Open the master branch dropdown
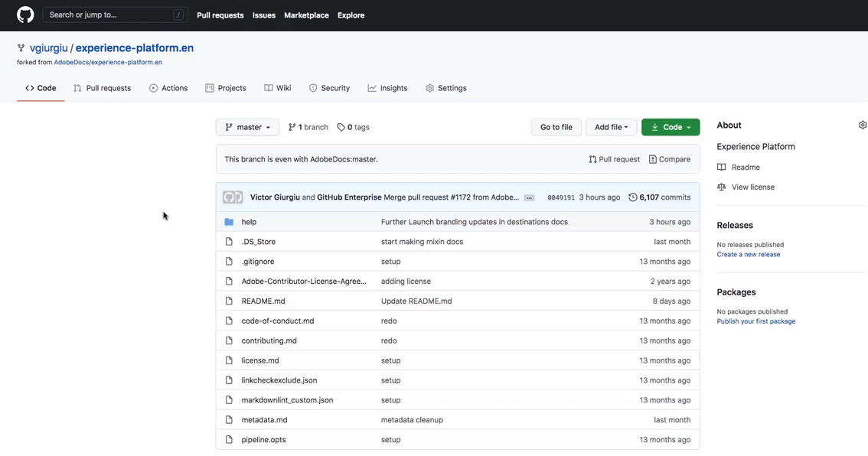 click(x=247, y=128)
